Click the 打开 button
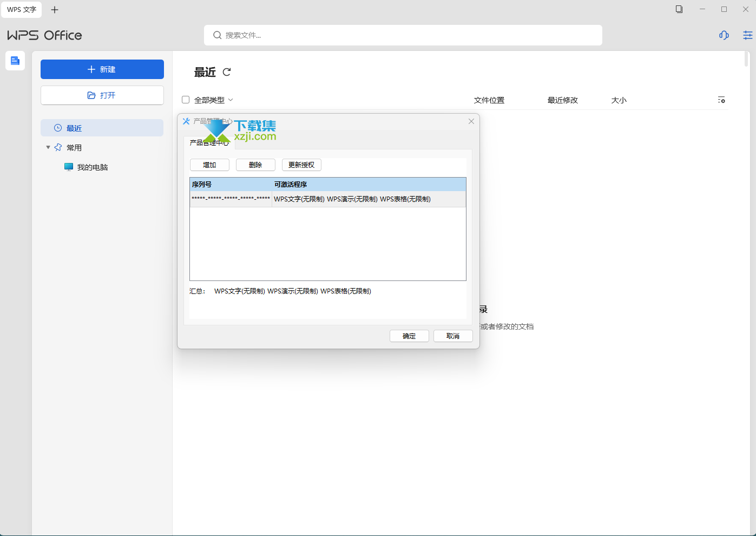Image resolution: width=756 pixels, height=536 pixels. (x=102, y=95)
